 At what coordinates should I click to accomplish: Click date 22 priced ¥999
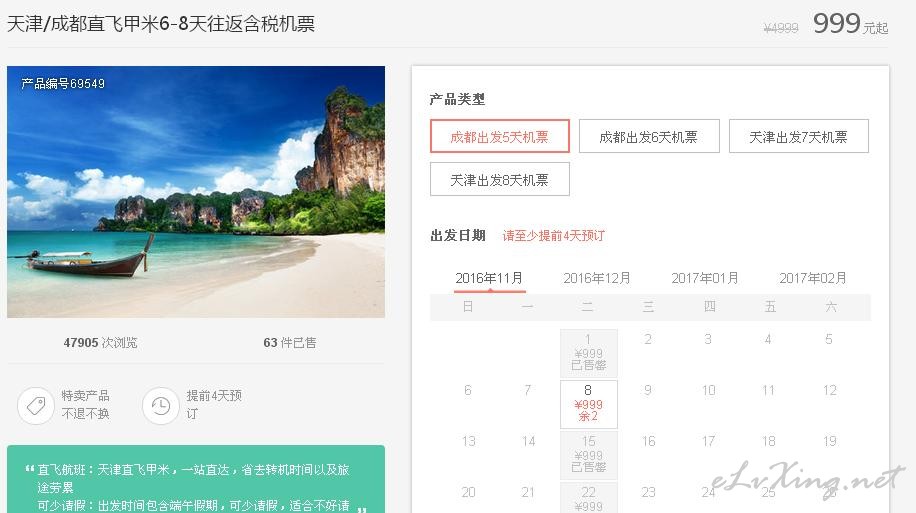point(588,498)
